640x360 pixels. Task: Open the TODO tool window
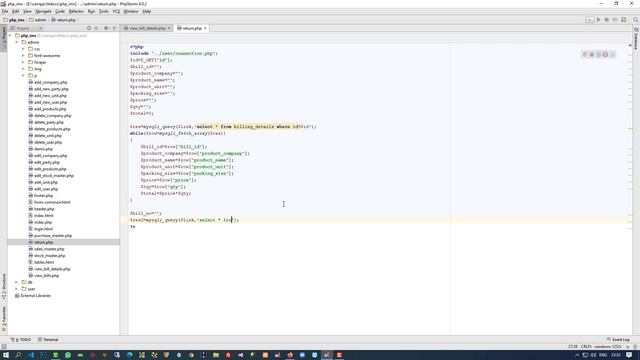[21, 340]
